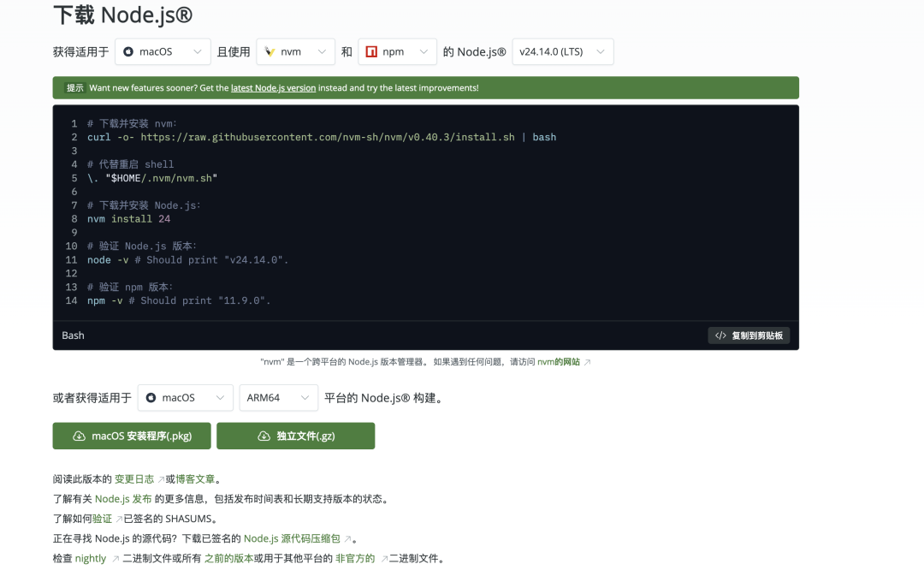This screenshot has height=576, width=924.
Task: Click the </> copy code icon
Action: 721,335
